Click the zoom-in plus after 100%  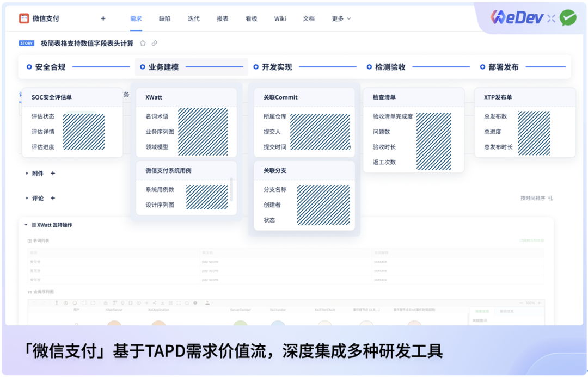pyautogui.click(x=539, y=303)
